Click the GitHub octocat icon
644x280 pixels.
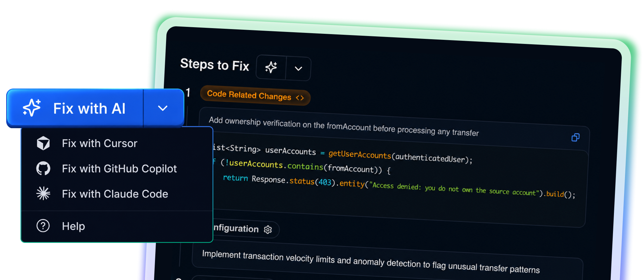43,168
